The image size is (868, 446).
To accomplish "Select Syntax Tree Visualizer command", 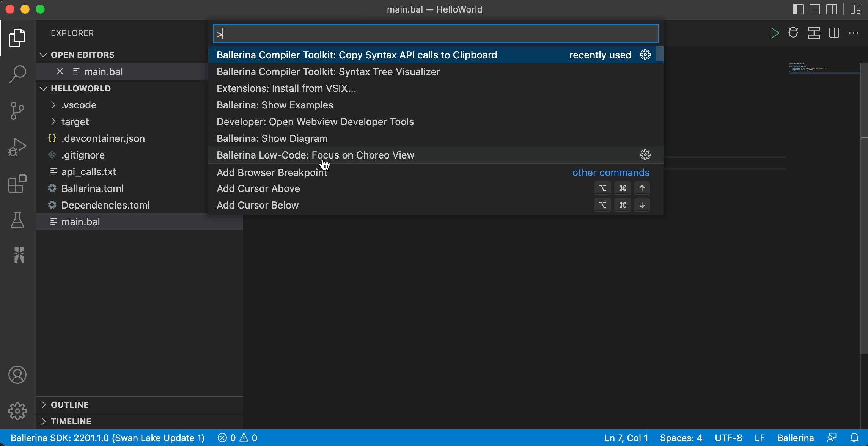I will coord(328,72).
